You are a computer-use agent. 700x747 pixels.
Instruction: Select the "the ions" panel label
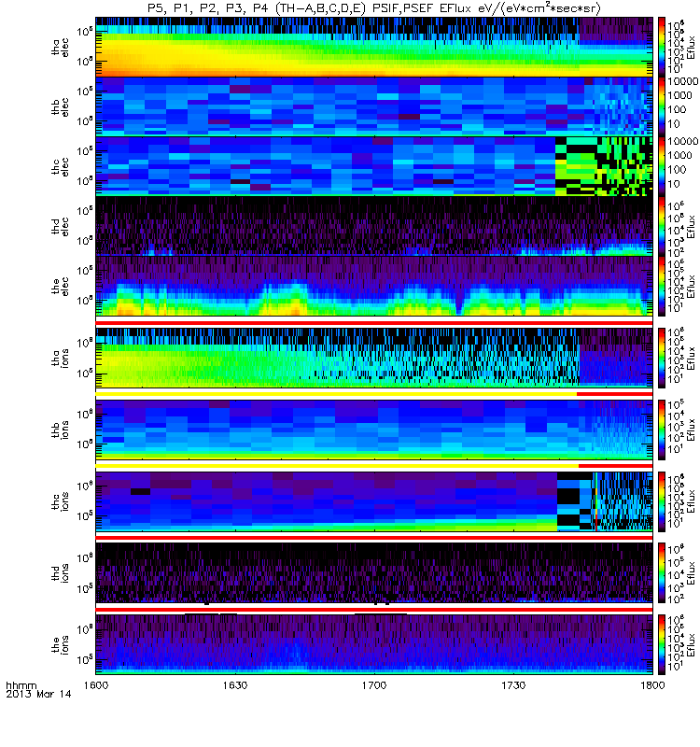point(60,644)
